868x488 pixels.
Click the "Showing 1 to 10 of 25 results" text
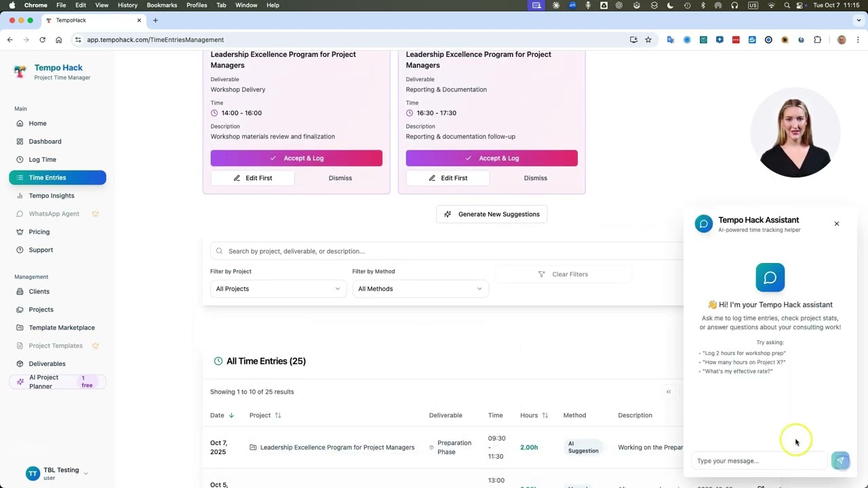(x=252, y=392)
